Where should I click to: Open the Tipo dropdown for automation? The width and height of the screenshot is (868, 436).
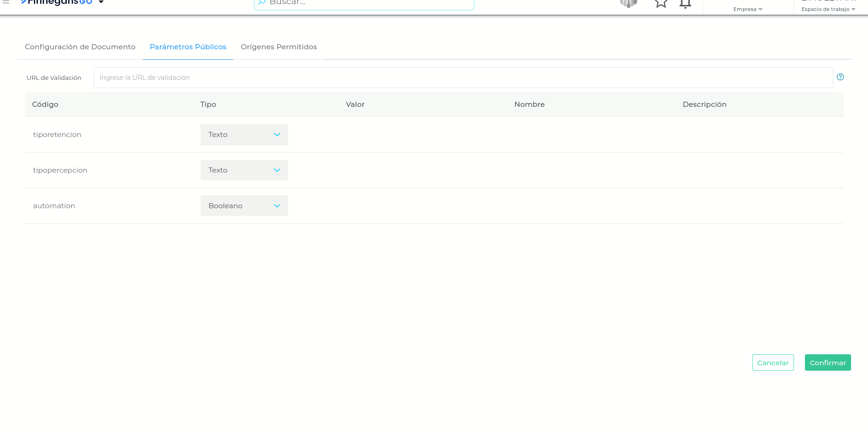point(244,206)
